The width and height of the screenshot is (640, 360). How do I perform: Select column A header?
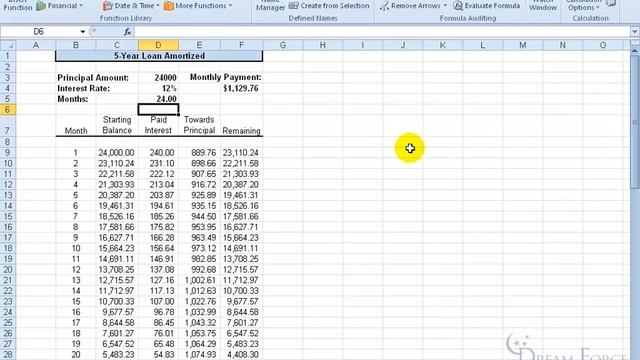click(x=36, y=45)
